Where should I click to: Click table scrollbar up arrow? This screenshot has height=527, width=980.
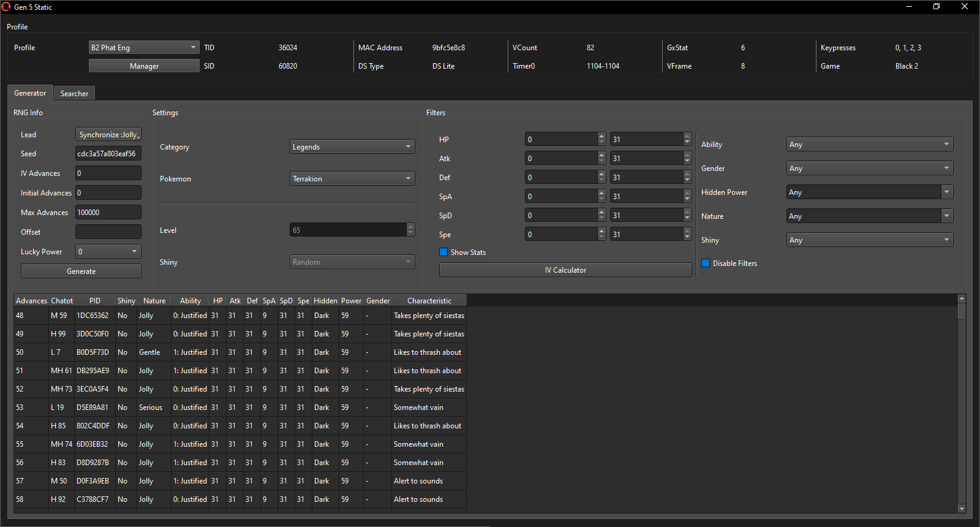pyautogui.click(x=962, y=298)
